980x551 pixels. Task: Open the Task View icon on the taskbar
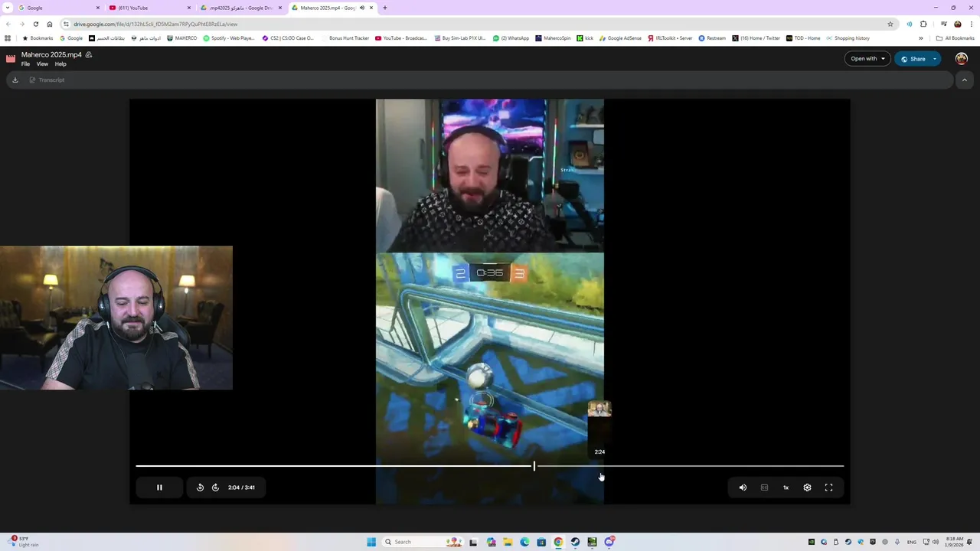pyautogui.click(x=473, y=542)
